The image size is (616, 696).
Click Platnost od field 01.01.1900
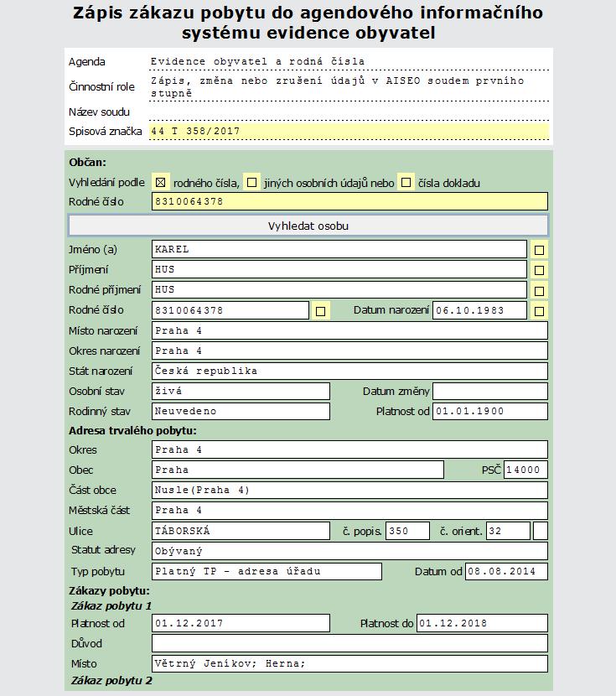[490, 411]
